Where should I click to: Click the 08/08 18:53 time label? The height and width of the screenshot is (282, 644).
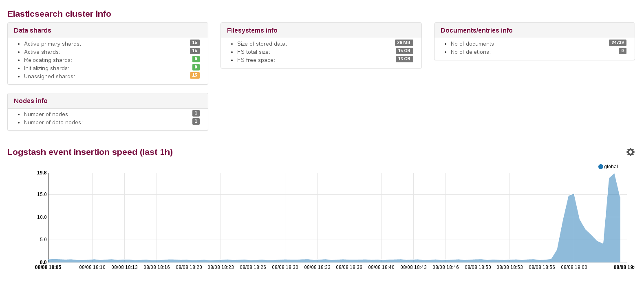[x=510, y=267]
